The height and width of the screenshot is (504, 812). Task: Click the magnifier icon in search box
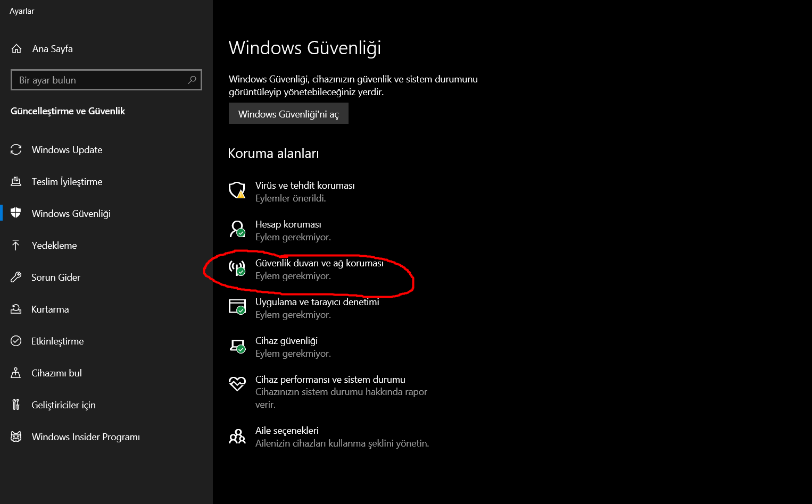tap(192, 80)
